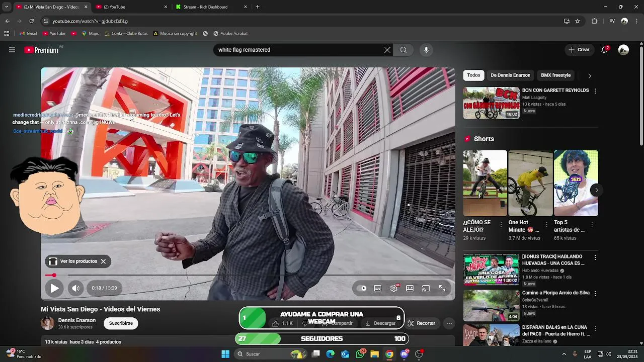Open the YouTube hamburger guide menu
The image size is (644, 362).
[x=12, y=50]
